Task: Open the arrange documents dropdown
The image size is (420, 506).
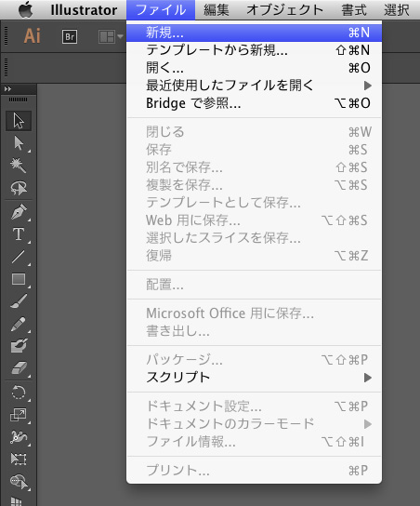Action: [111, 37]
